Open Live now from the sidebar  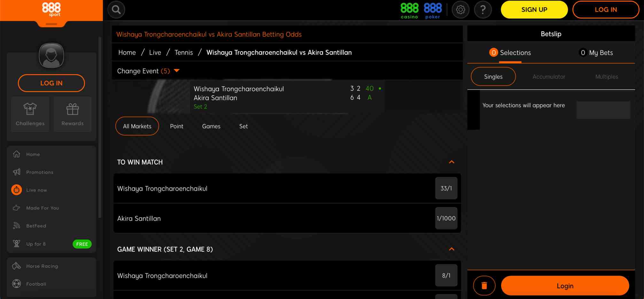(x=37, y=190)
